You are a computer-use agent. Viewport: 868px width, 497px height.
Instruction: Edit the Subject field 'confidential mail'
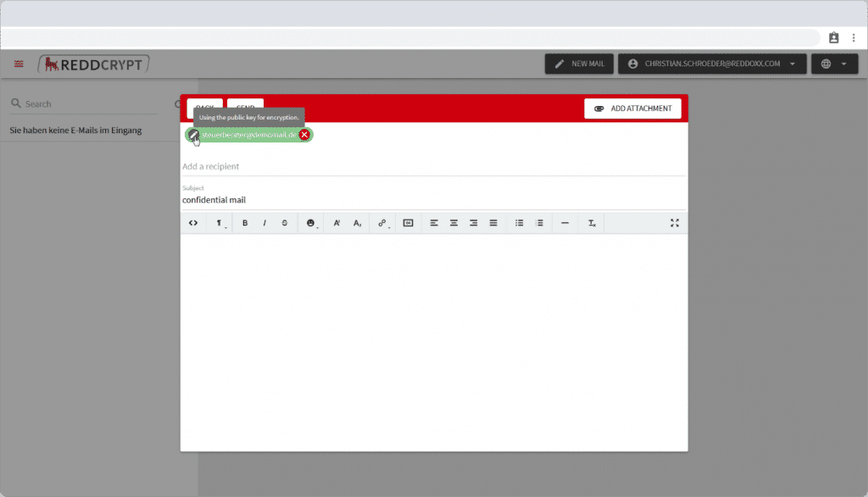pyautogui.click(x=434, y=199)
